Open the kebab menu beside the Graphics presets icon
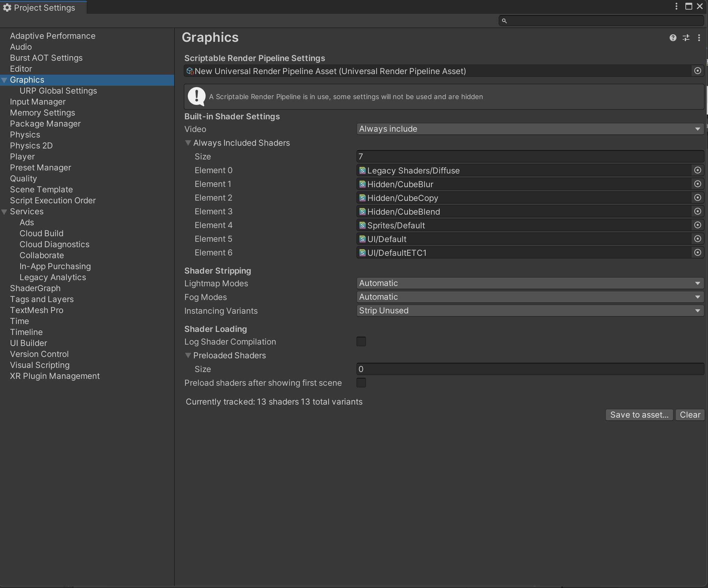The image size is (708, 588). click(699, 38)
